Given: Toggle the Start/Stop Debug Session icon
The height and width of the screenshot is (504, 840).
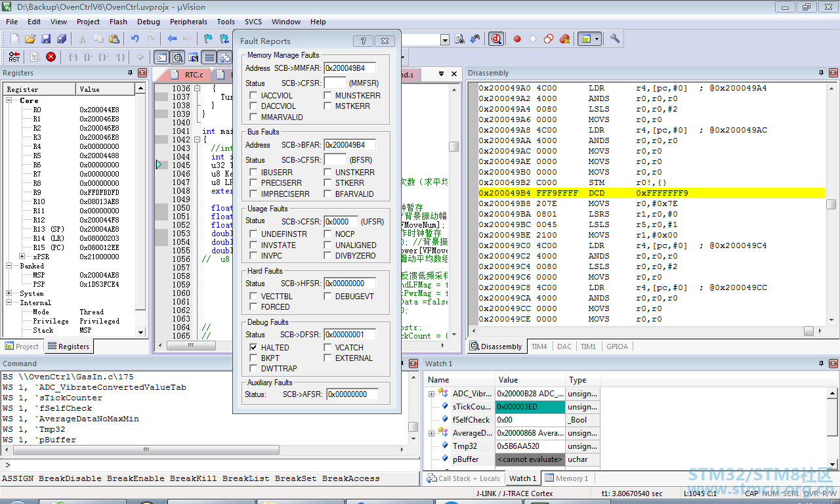Looking at the screenshot, I should tap(496, 39).
